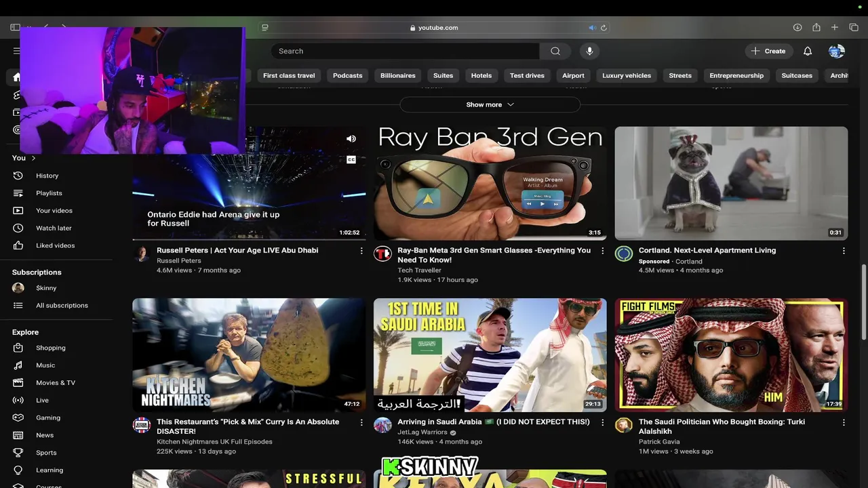Open Tech Traveller channel name link
868x488 pixels.
[x=419, y=270]
